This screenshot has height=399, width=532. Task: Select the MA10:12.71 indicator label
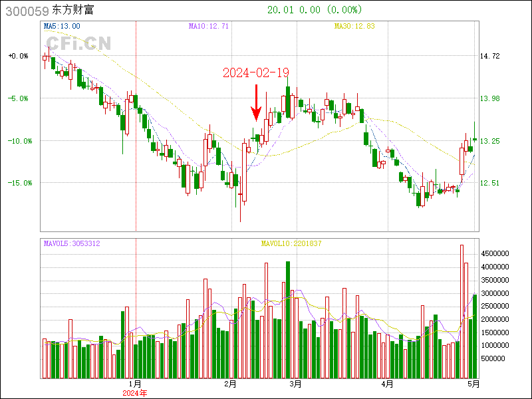[x=208, y=26]
